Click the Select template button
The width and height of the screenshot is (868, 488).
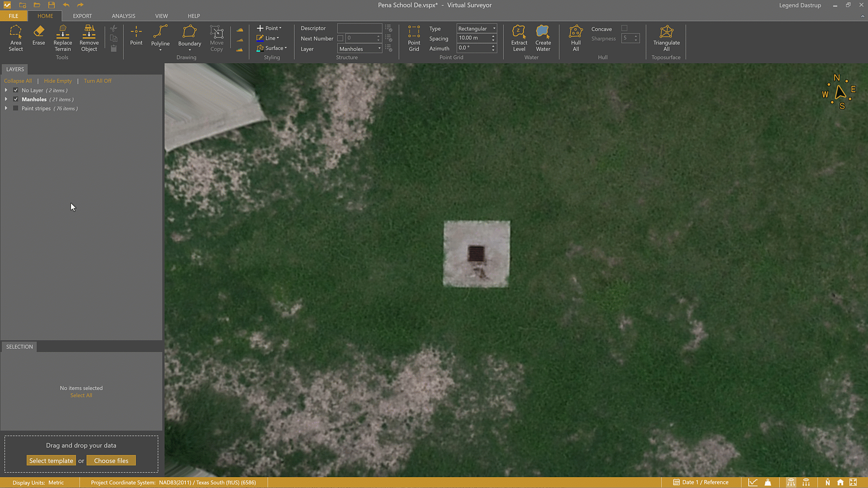point(51,460)
